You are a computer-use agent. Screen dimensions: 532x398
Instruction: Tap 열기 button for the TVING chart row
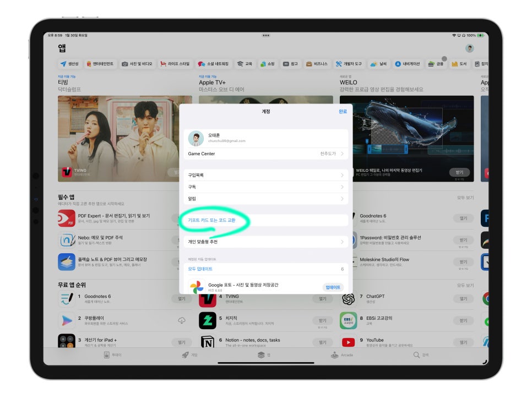pos(323,299)
